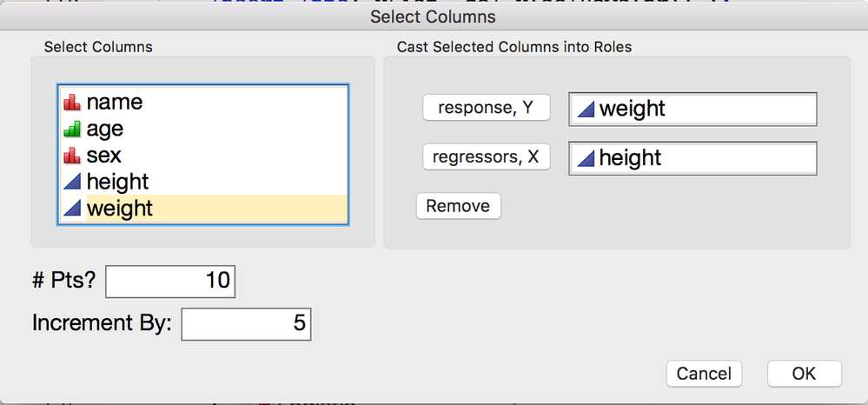Screen dimensions: 868x405
Task: Click the Increment By input field
Action: (x=247, y=324)
